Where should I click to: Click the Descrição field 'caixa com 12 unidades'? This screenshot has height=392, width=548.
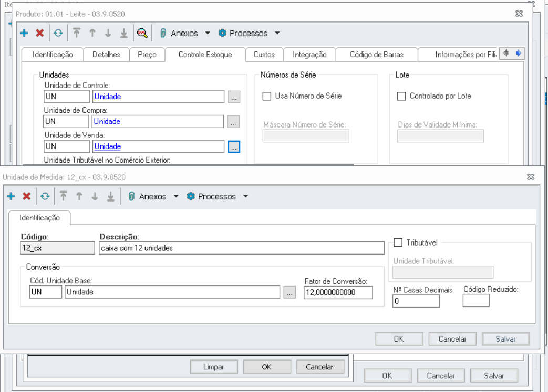pos(242,248)
